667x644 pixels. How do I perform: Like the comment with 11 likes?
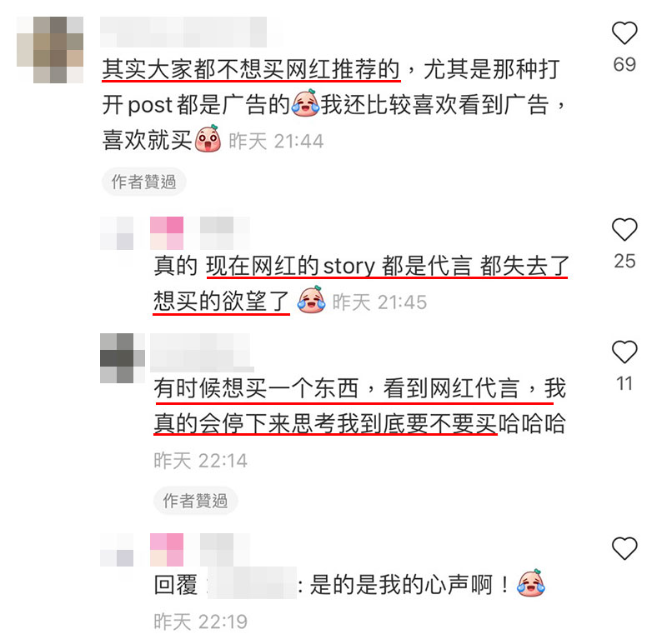pos(624,352)
